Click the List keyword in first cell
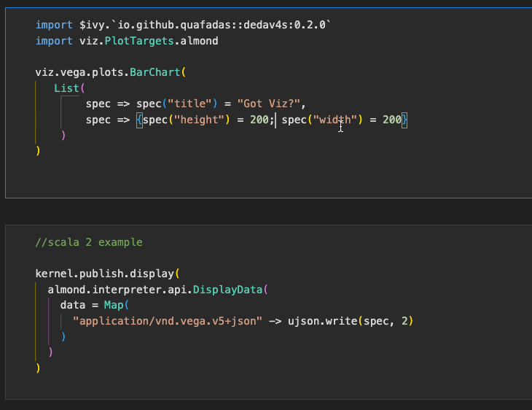Screen dimensions: 532x410 66,88
